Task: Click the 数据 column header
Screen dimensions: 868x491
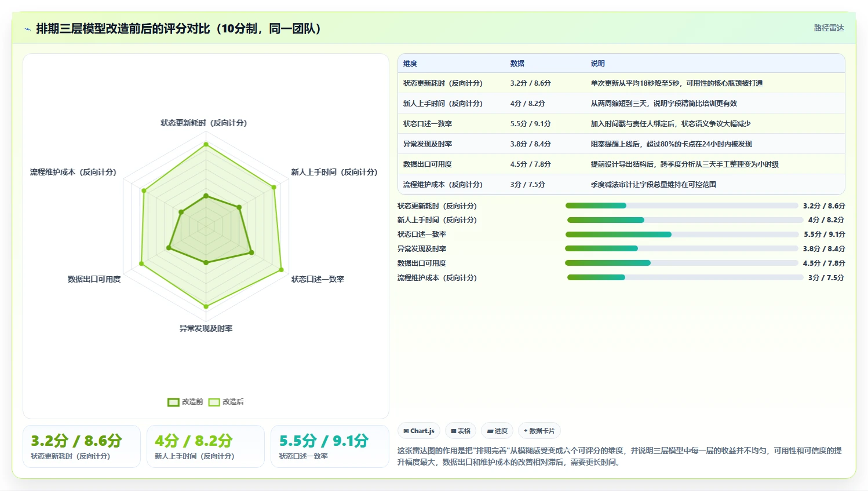Action: point(517,64)
